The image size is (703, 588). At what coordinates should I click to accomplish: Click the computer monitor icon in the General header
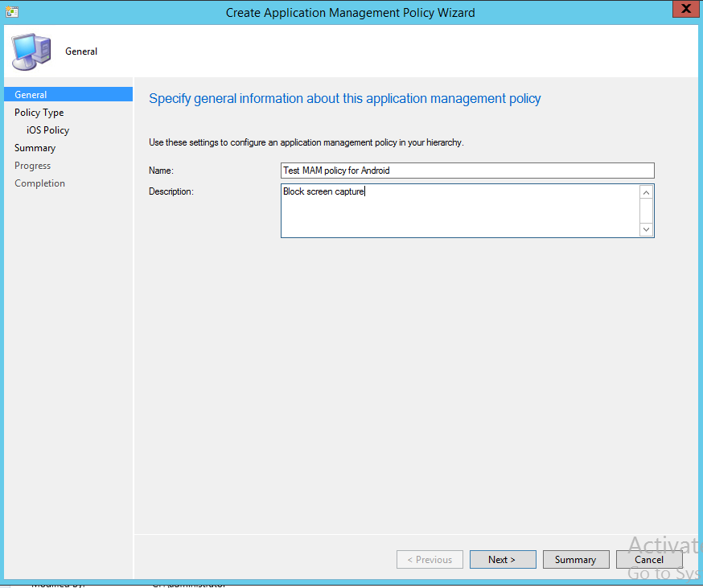tap(30, 51)
